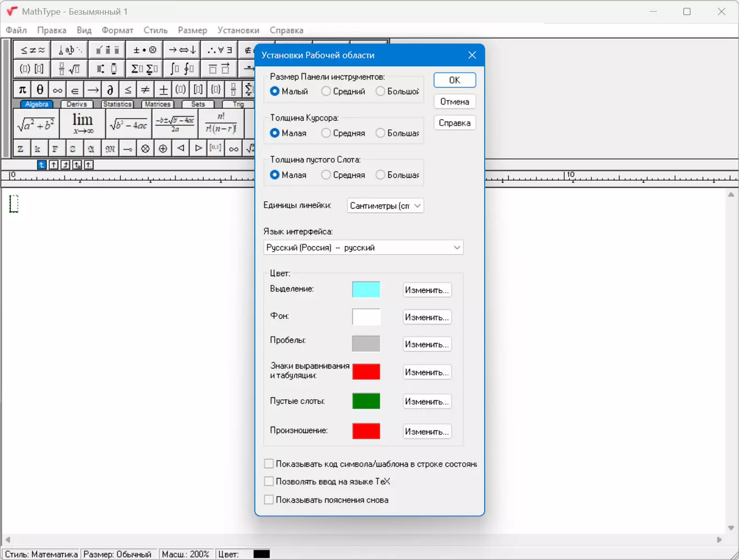This screenshot has width=739, height=560.
Task: Confirm the dialog with OK
Action: coord(455,80)
